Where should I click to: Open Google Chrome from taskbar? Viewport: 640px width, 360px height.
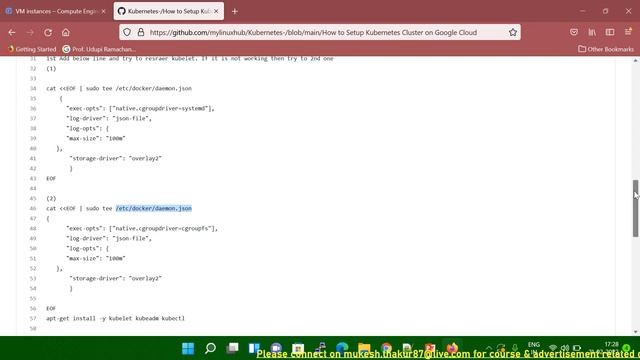(386, 348)
